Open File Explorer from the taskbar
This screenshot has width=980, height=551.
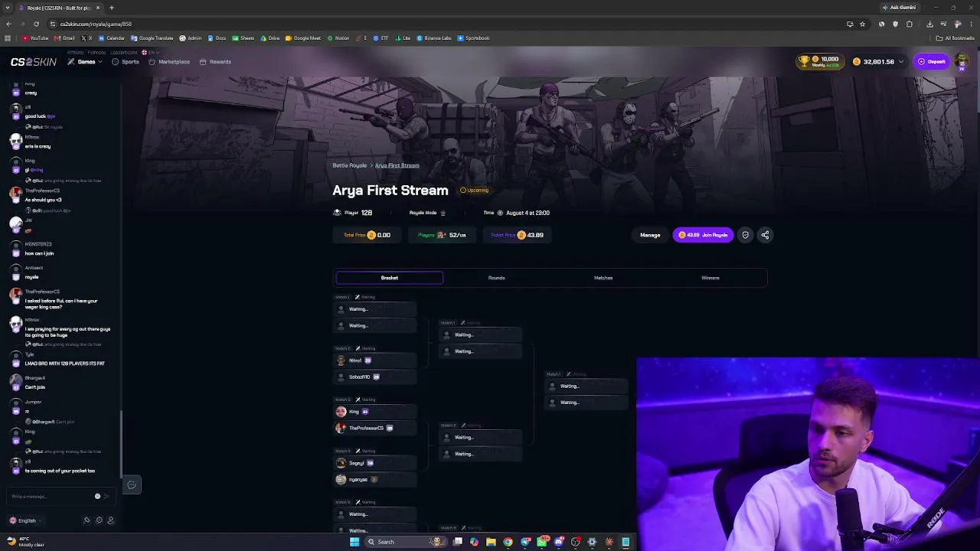point(491,542)
